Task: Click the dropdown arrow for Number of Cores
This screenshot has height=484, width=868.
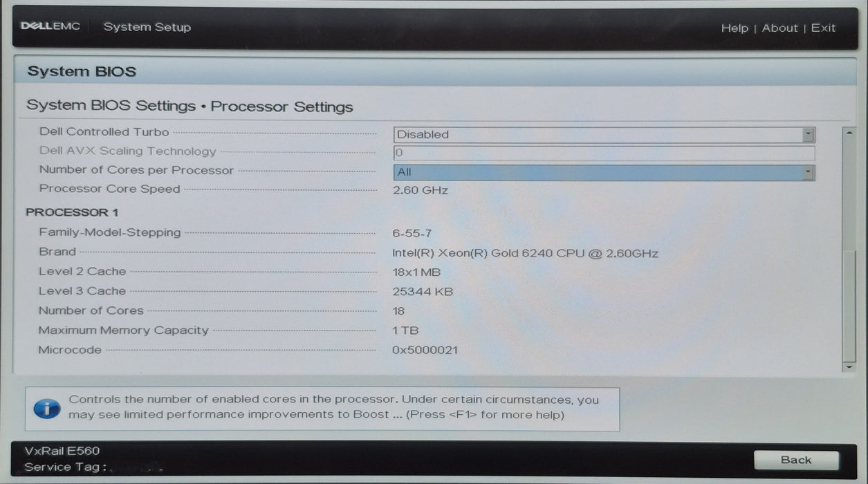Action: [808, 171]
